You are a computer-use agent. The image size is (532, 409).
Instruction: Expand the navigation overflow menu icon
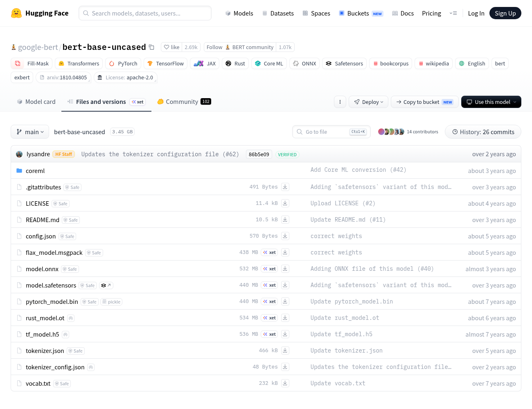[453, 13]
